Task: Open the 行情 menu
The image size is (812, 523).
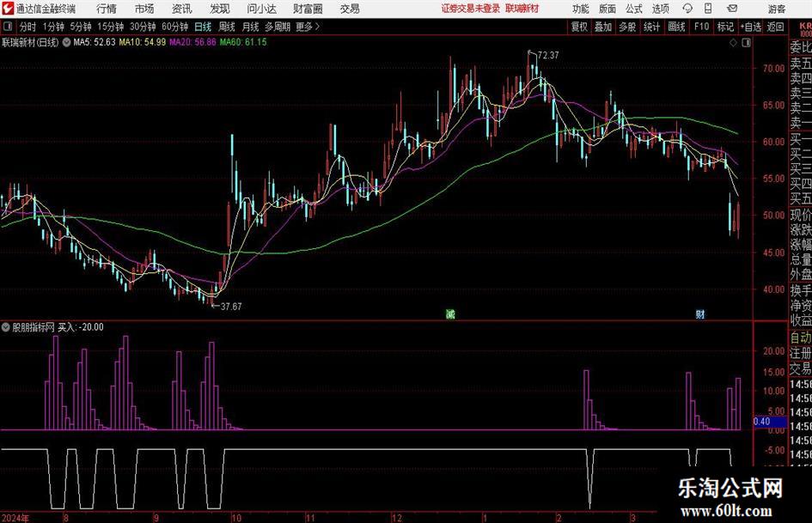Action: pos(107,9)
